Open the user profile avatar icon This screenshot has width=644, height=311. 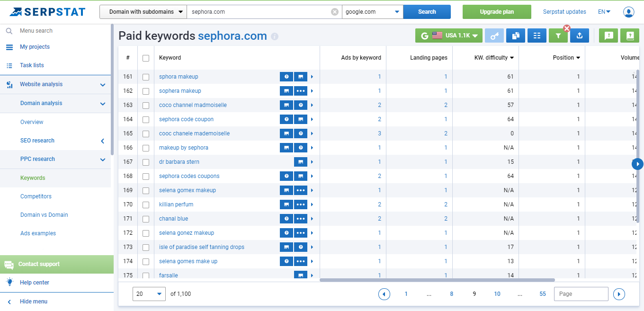click(x=629, y=12)
